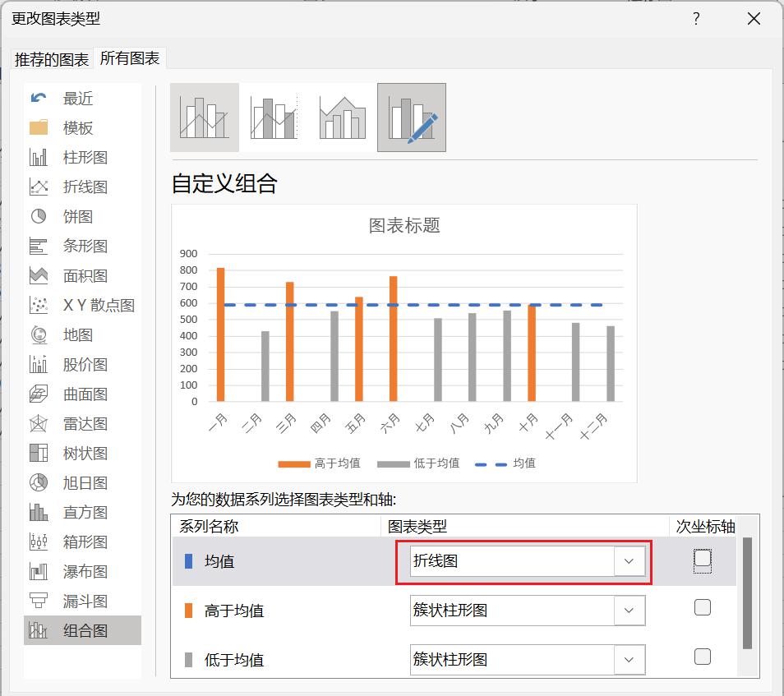Choose the 股价图 stock chart category
The image size is (784, 696).
82,364
